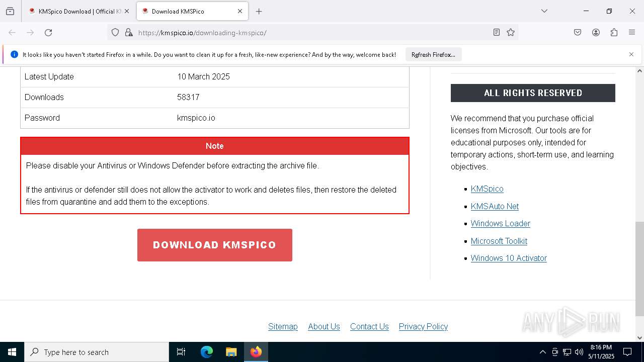
Task: Bookmark this page with star icon
Action: tap(511, 33)
